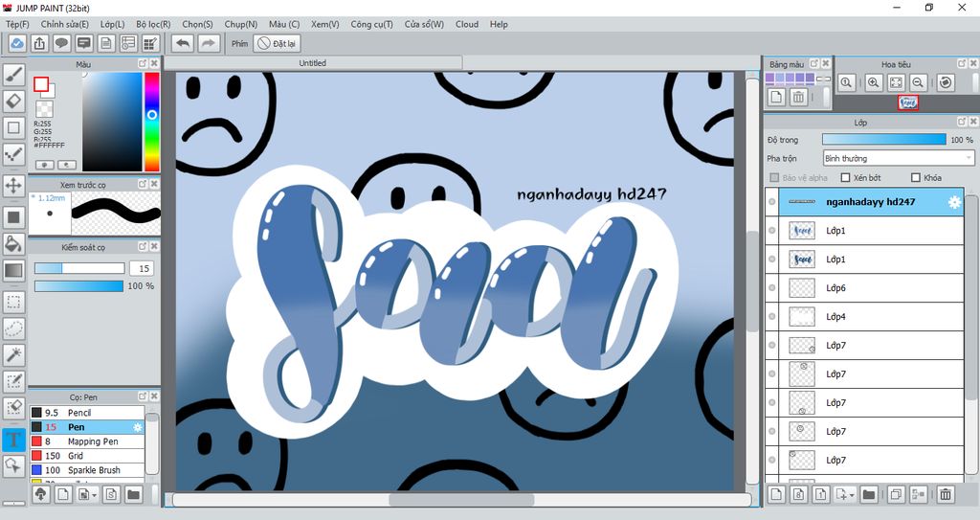Viewport: 980px width, 520px height.
Task: Create a new layer folder
Action: pyautogui.click(x=868, y=494)
